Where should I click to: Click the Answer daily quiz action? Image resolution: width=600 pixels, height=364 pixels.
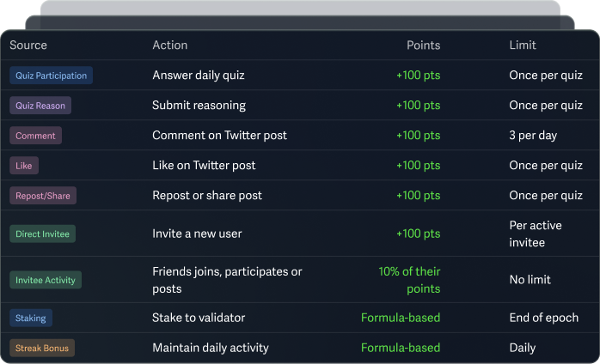[x=199, y=76]
